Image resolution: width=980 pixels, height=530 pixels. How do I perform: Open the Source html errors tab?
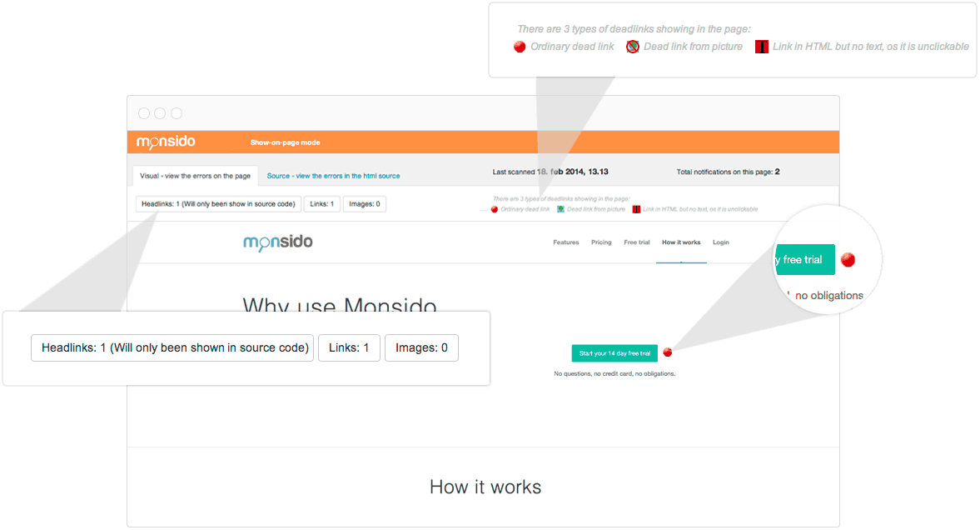tap(333, 176)
